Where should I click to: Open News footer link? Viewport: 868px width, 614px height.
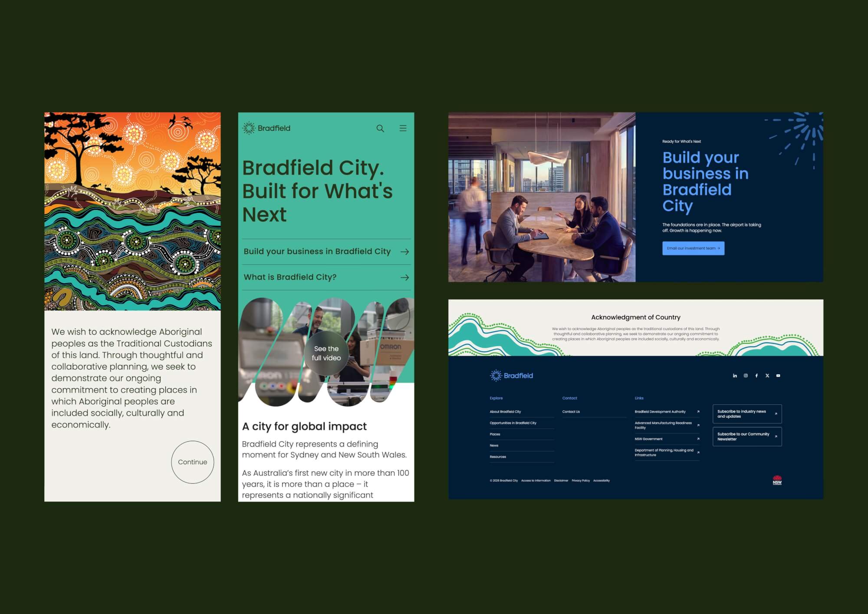[x=494, y=446]
